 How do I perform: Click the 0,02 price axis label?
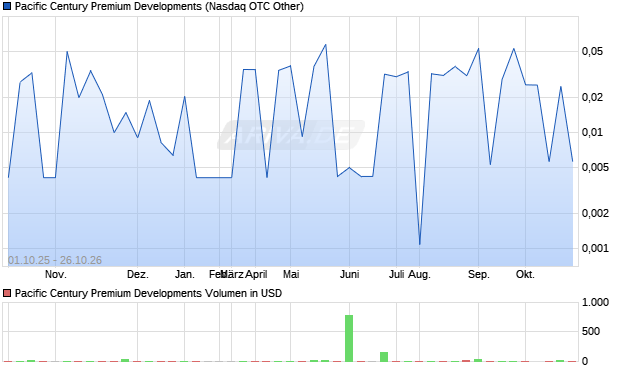(592, 97)
